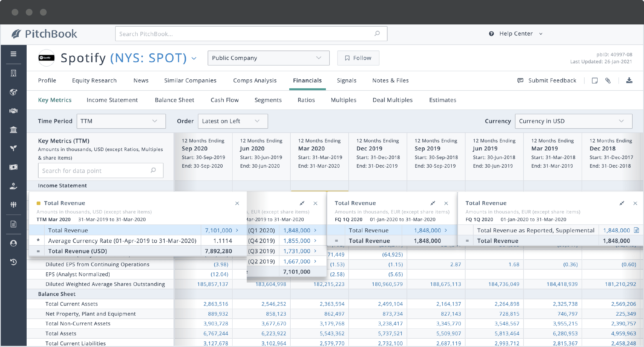The width and height of the screenshot is (644, 347).
Task: Click the paperclip attachment icon near Submit Feedback
Action: coord(608,81)
